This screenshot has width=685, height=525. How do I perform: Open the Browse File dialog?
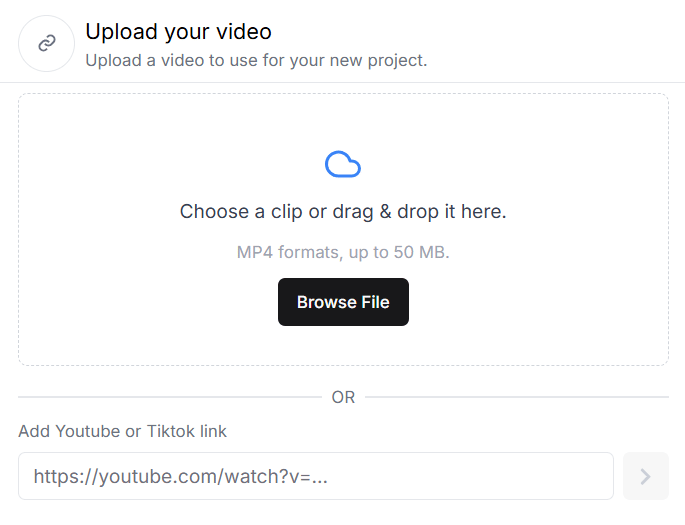coord(343,302)
